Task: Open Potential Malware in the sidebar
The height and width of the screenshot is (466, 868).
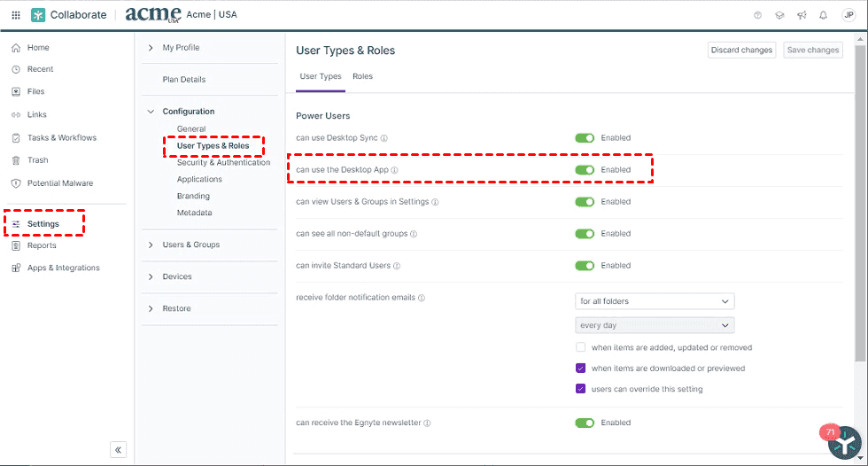Action: (x=59, y=183)
